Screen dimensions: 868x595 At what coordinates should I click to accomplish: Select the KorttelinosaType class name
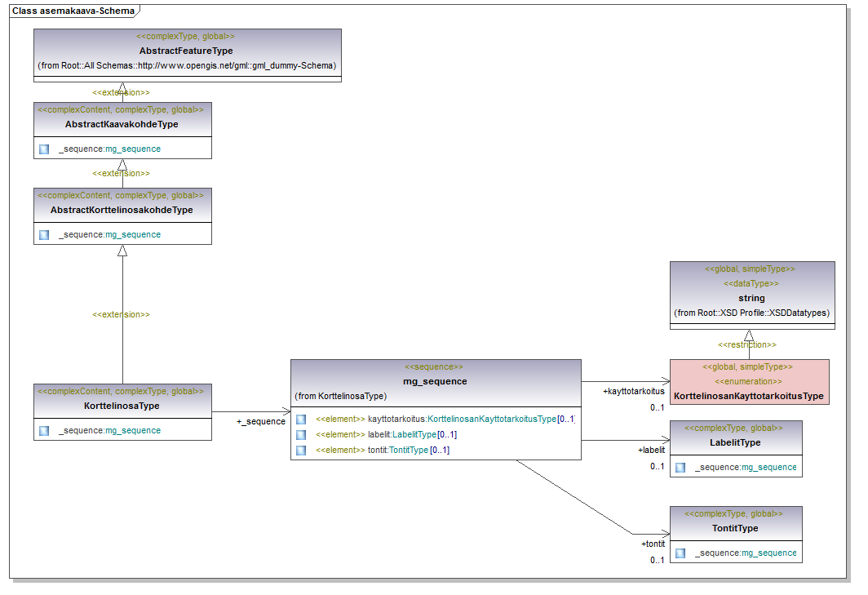[122, 406]
